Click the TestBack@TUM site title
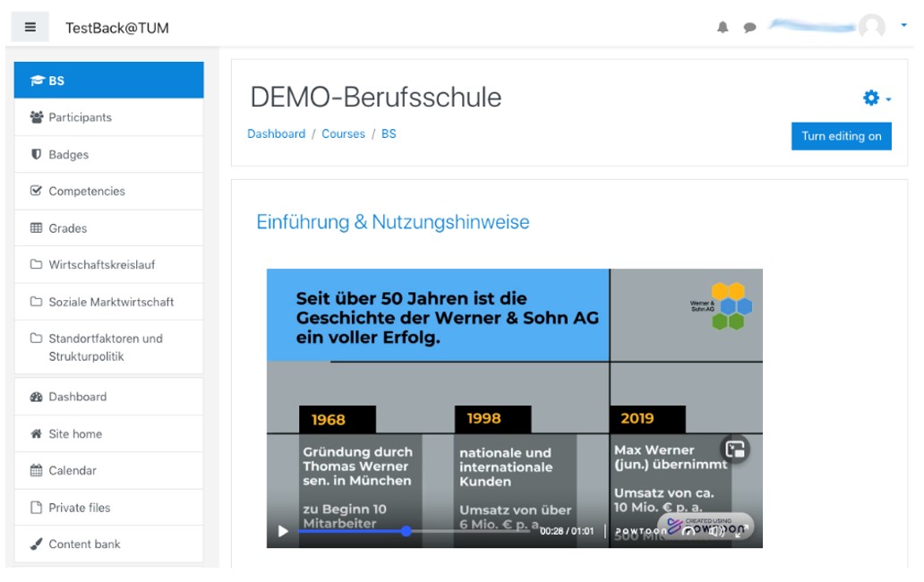 [x=116, y=28]
